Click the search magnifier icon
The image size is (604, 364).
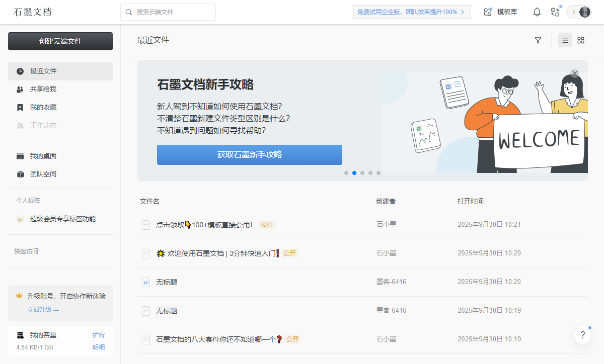coord(129,12)
